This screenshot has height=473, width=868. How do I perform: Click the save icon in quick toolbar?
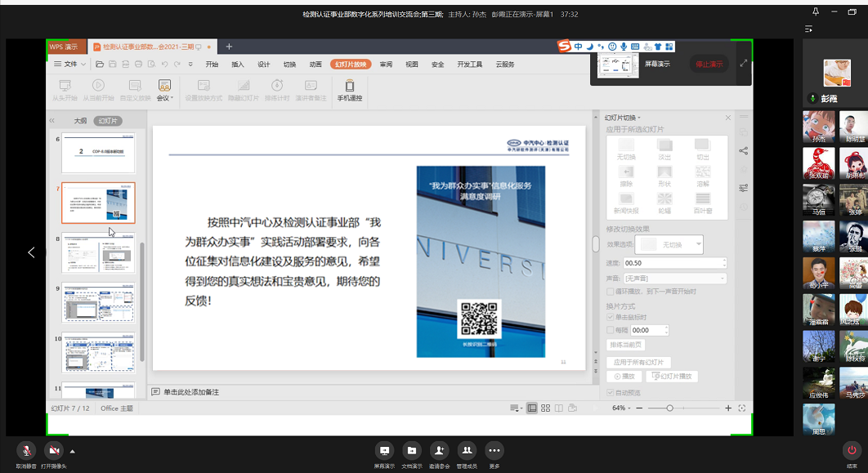(112, 65)
